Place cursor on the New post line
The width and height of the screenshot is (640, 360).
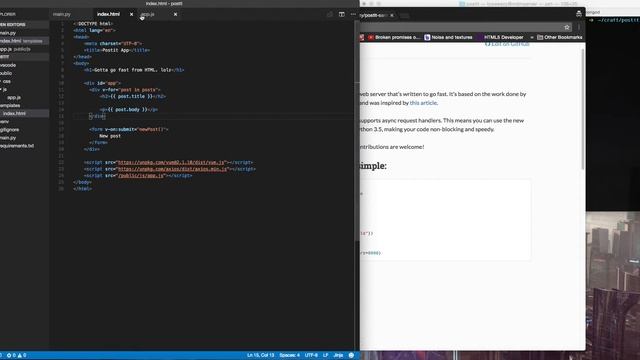coord(110,136)
